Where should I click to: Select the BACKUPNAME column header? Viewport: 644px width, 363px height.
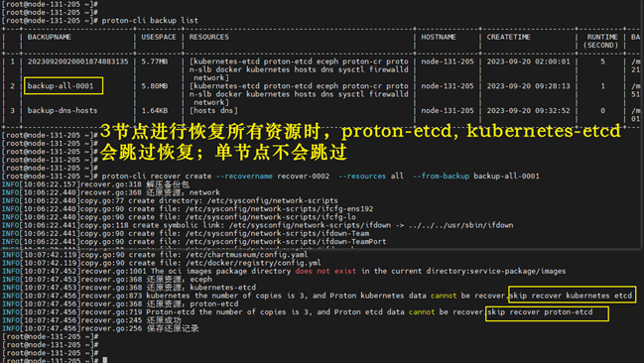point(50,37)
